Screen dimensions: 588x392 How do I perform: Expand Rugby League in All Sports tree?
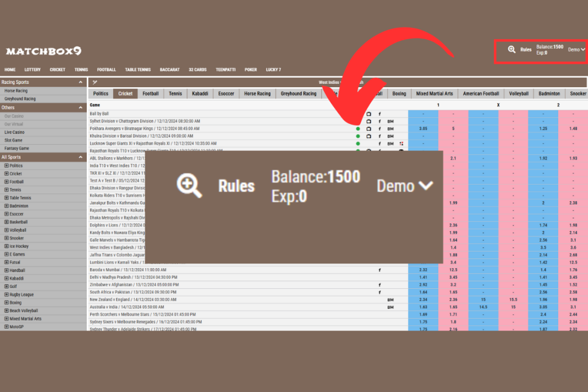pyautogui.click(x=6, y=294)
